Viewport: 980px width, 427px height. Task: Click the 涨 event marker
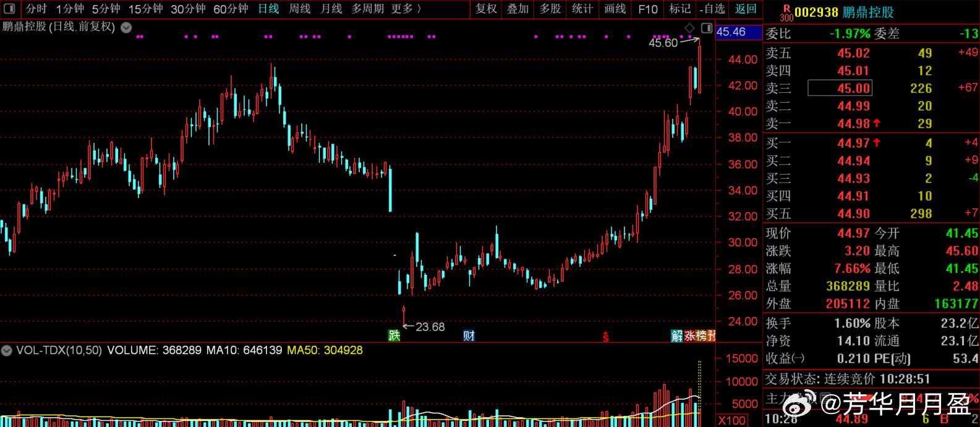[689, 335]
